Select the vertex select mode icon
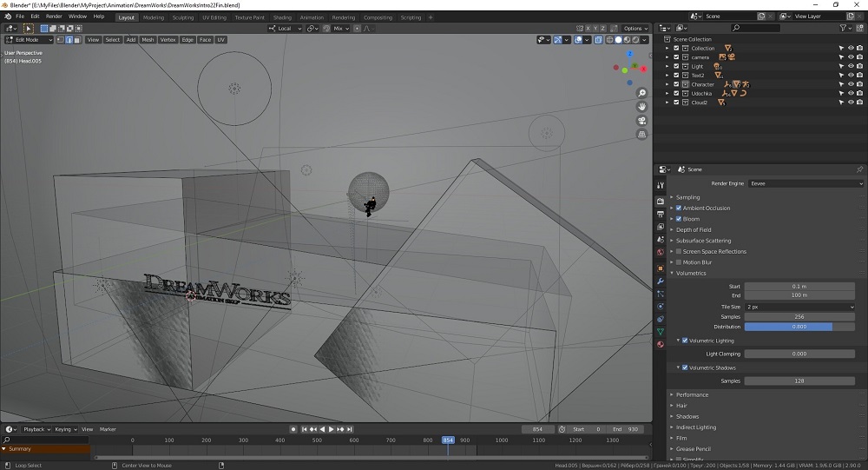 [61, 40]
